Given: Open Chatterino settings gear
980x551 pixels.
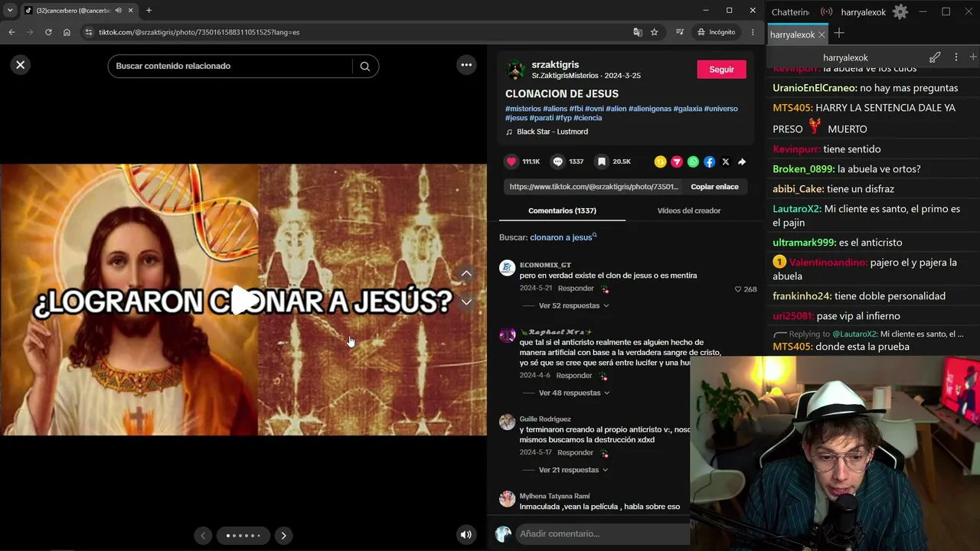Looking at the screenshot, I should coord(900,11).
